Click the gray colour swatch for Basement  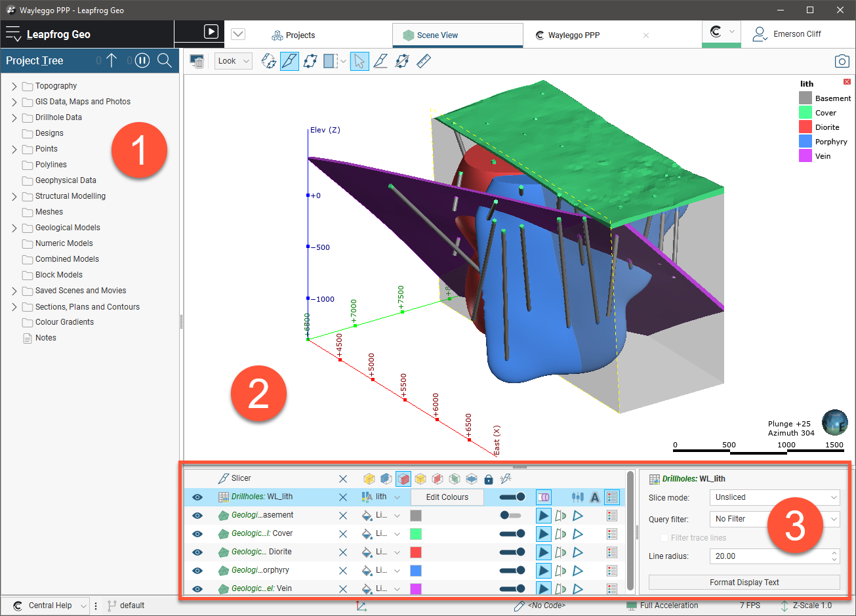point(416,516)
